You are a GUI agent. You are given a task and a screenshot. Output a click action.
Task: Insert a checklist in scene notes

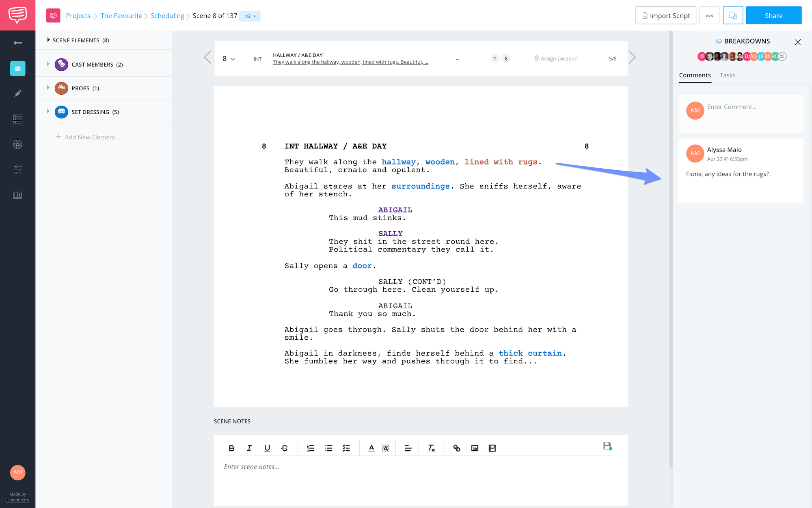[346, 448]
